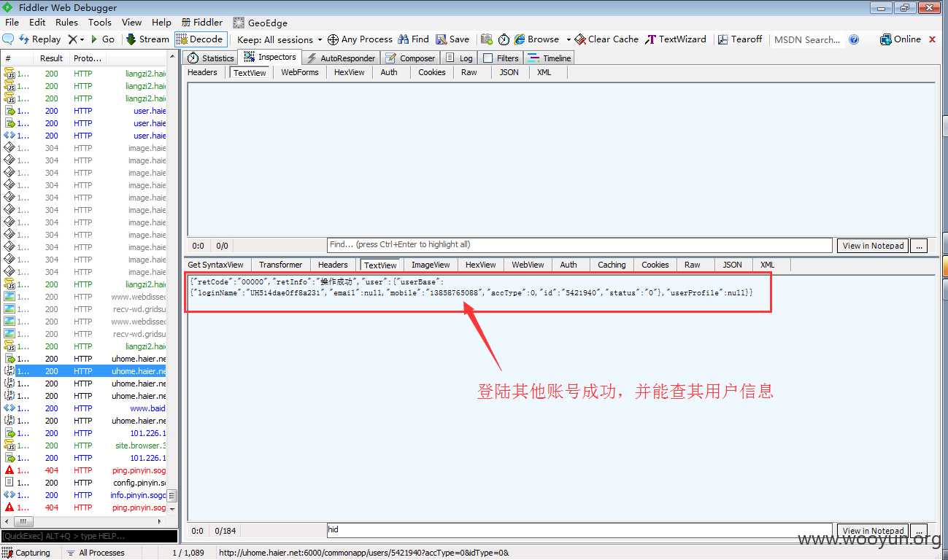The image size is (948, 560).
Task: Switch to the Log tab
Action: coord(459,58)
